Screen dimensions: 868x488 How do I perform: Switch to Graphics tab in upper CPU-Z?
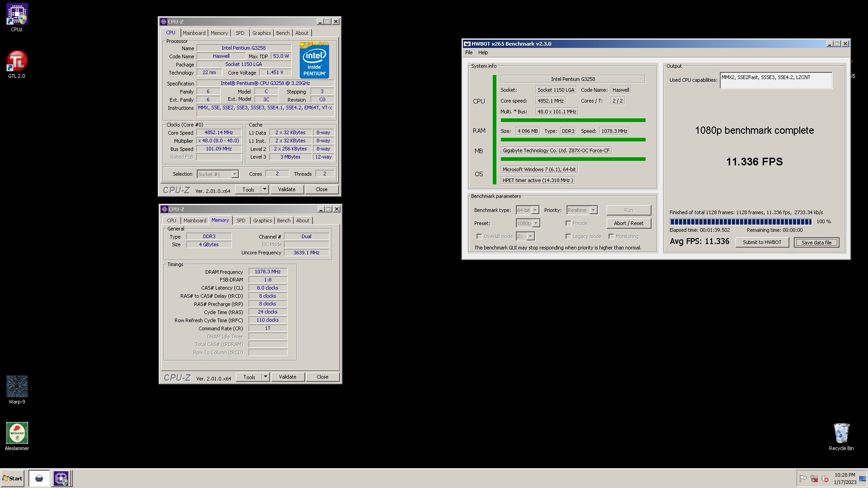tap(262, 33)
